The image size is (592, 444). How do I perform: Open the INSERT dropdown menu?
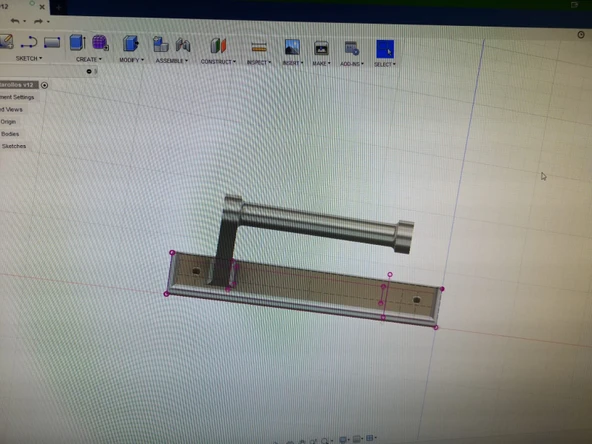point(293,63)
